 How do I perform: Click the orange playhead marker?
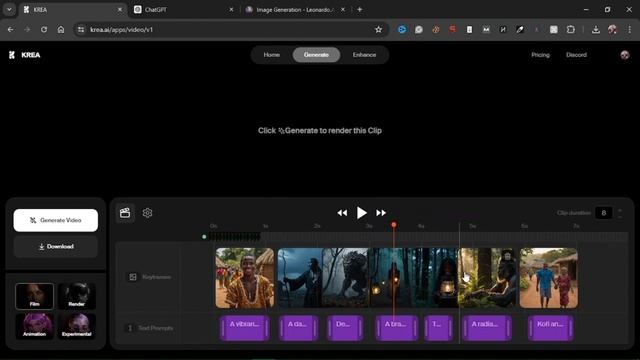[x=393, y=225]
